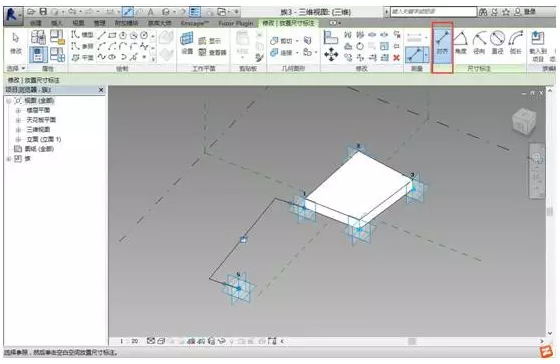Pick the Diameter dimension tool
Screen dimensions: 560x364
click(498, 43)
